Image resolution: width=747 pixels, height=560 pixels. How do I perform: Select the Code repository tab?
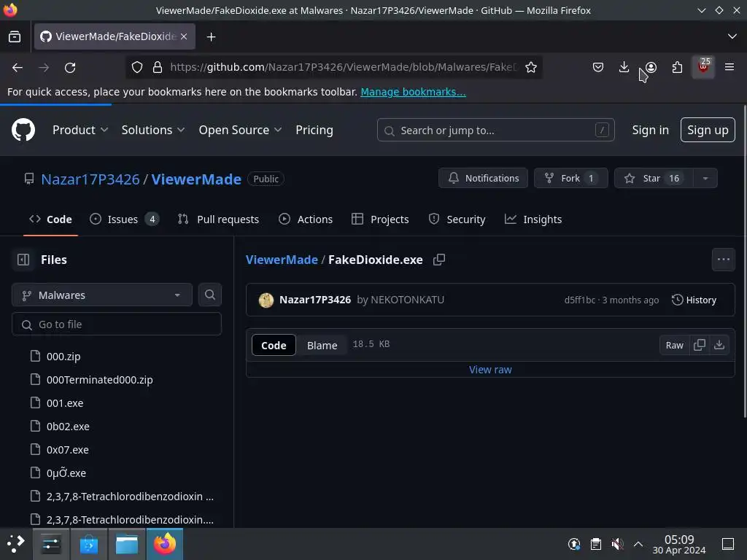pyautogui.click(x=50, y=219)
